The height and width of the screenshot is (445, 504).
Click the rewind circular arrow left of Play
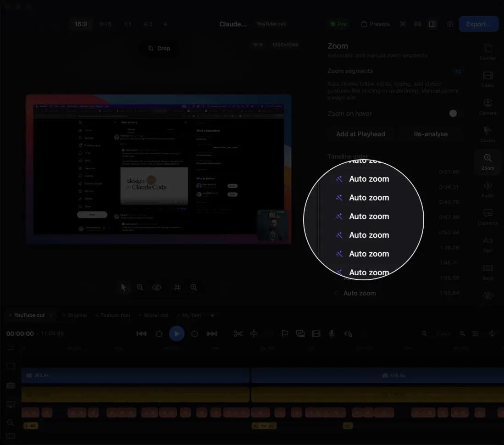pyautogui.click(x=159, y=334)
